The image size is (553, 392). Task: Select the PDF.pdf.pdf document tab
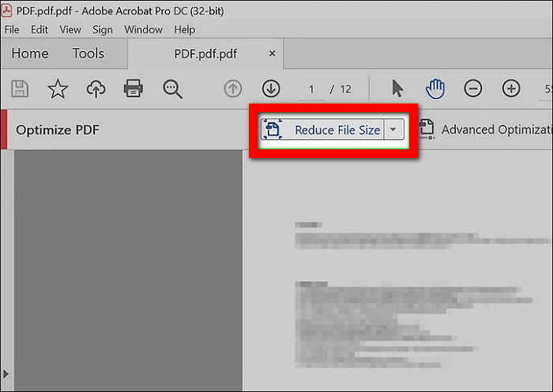coord(205,54)
